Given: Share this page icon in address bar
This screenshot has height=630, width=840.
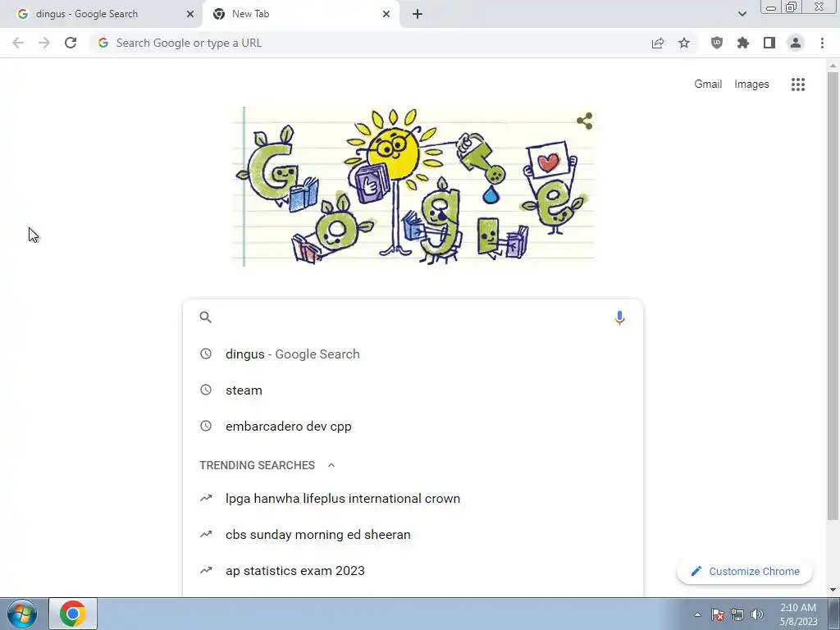Looking at the screenshot, I should coord(658,43).
